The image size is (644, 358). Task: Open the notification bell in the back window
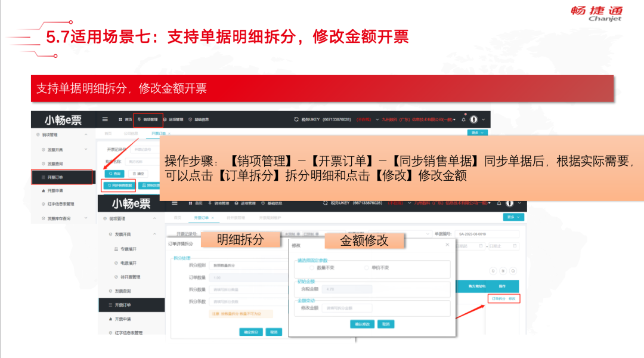464,119
